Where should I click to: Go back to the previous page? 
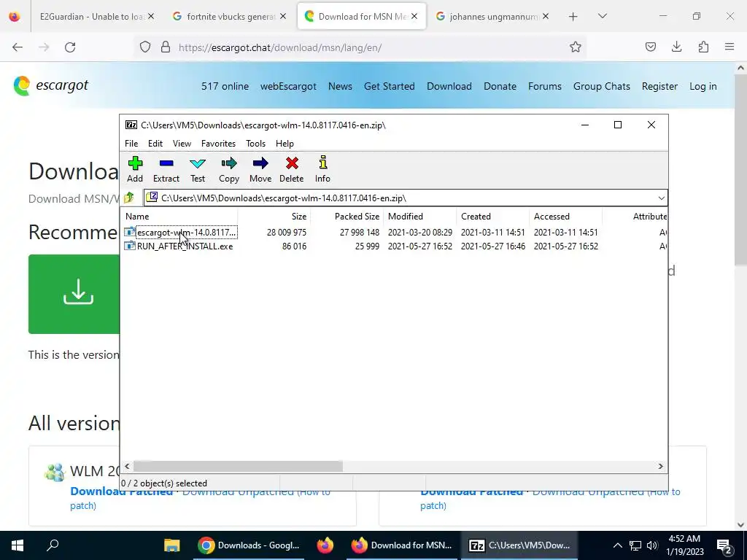tap(18, 47)
